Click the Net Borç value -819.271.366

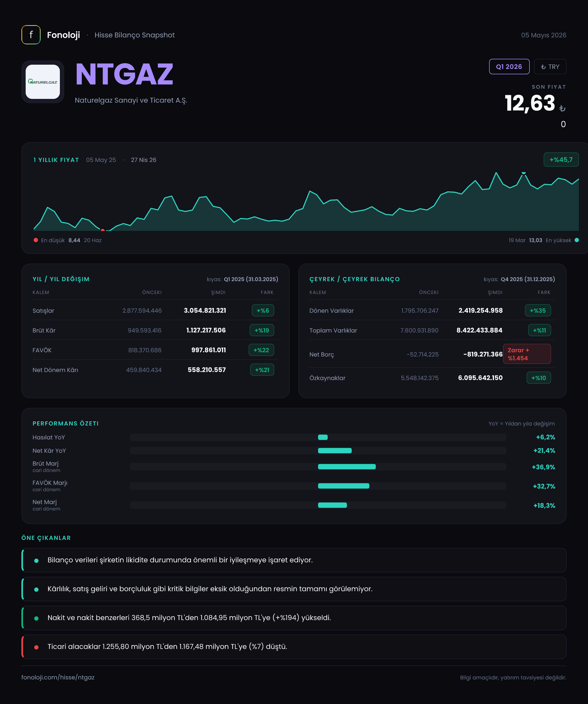coord(483,354)
